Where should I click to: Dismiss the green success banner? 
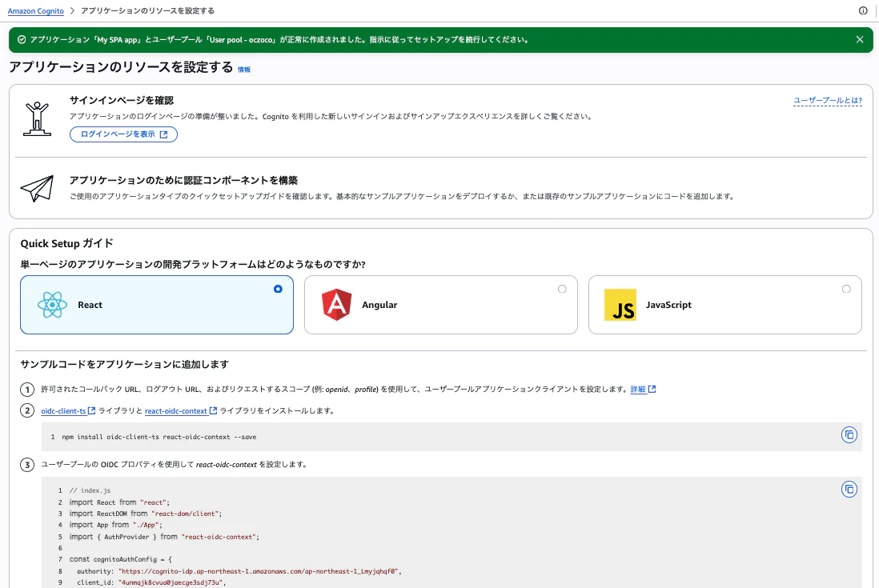click(861, 39)
